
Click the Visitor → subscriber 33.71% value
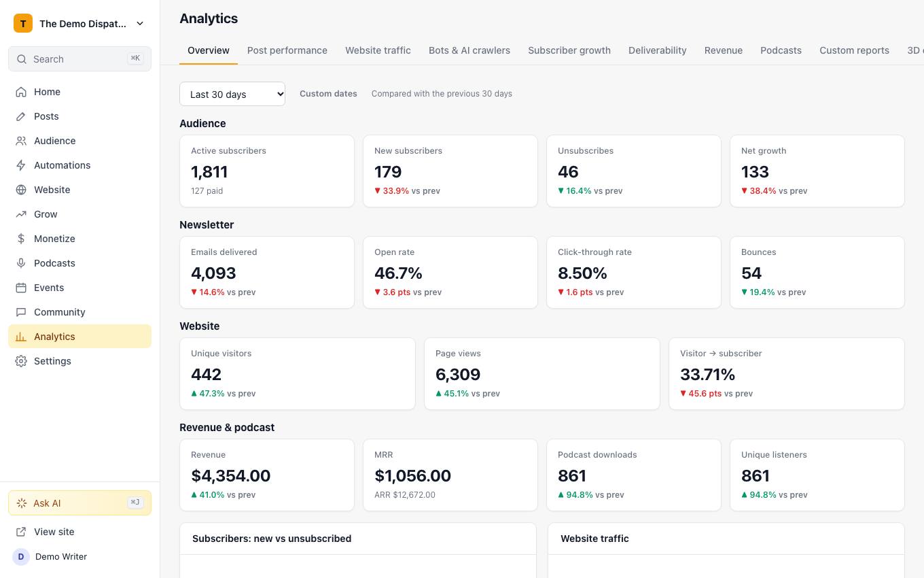707,375
